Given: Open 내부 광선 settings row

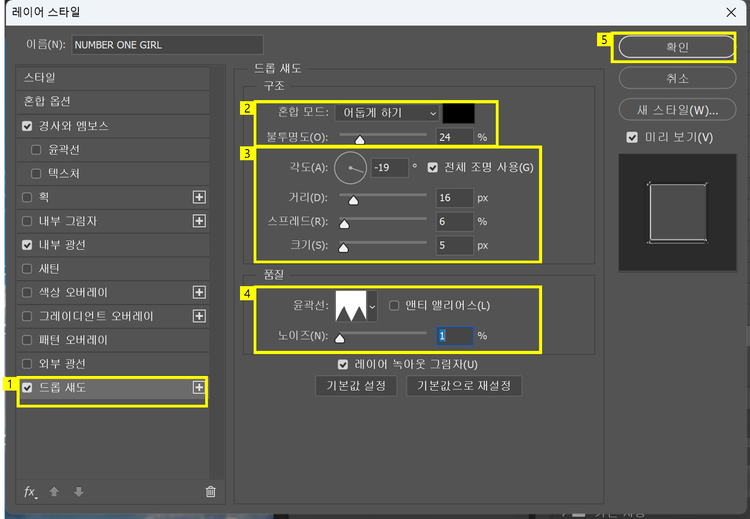Looking at the screenshot, I should pyautogui.click(x=113, y=245).
